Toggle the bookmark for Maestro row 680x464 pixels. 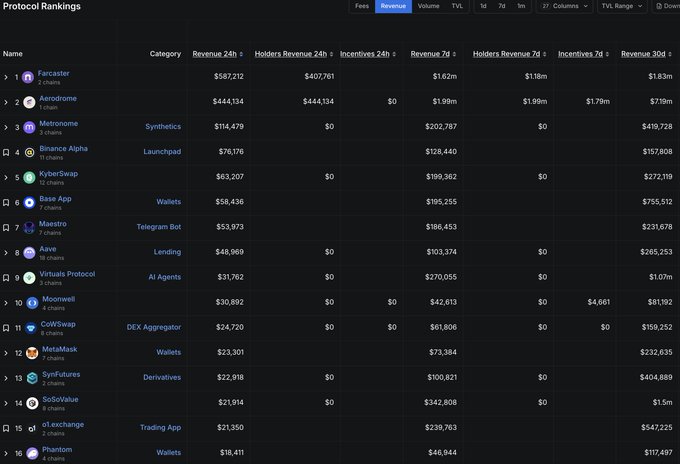(6, 227)
